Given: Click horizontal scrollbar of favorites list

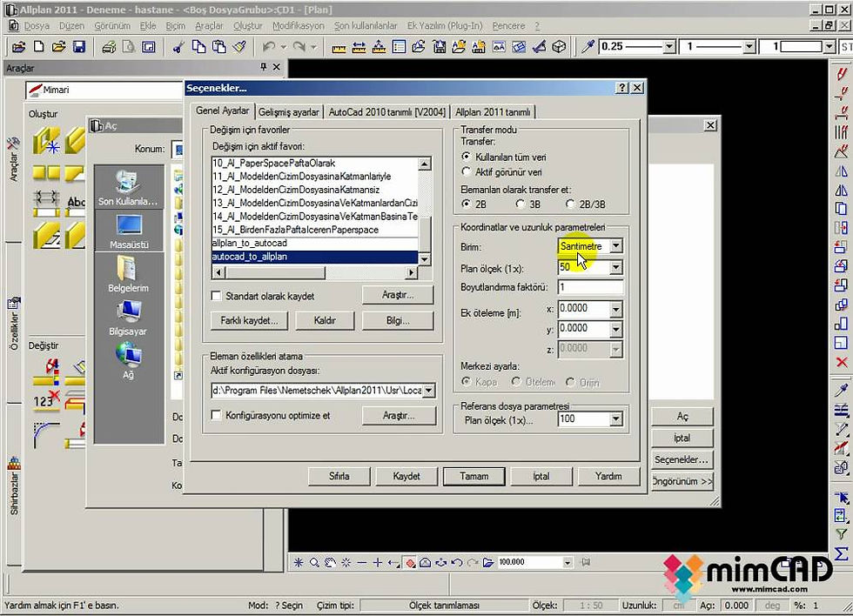Looking at the screenshot, I should pos(315,272).
